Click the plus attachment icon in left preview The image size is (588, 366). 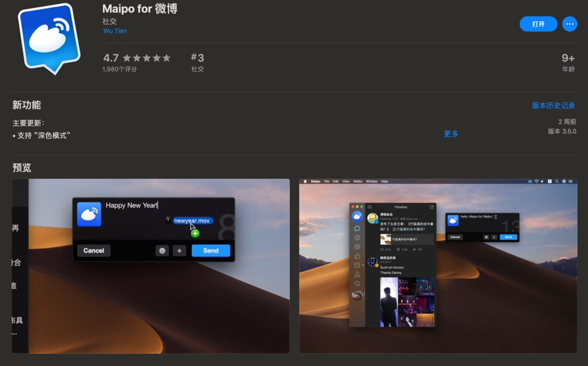point(179,251)
